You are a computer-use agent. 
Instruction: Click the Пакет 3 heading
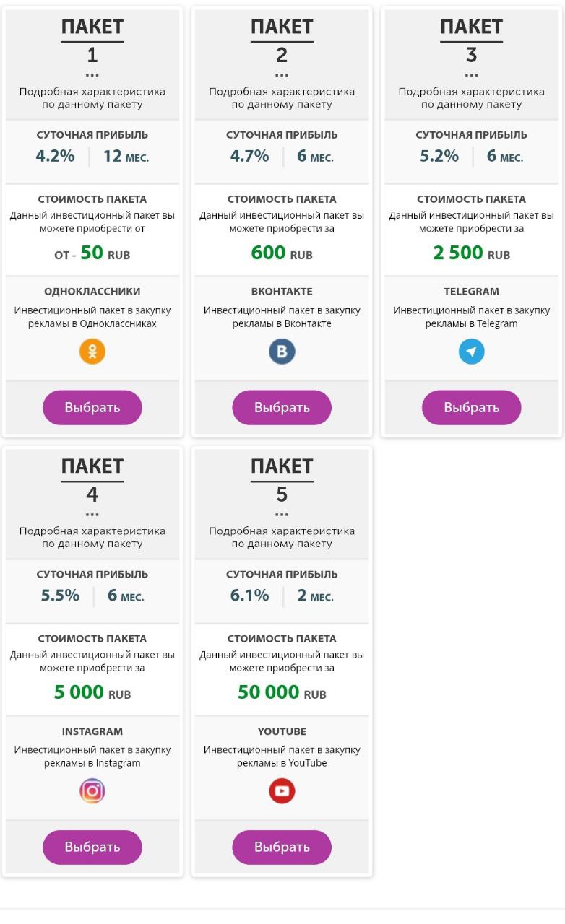click(x=472, y=40)
